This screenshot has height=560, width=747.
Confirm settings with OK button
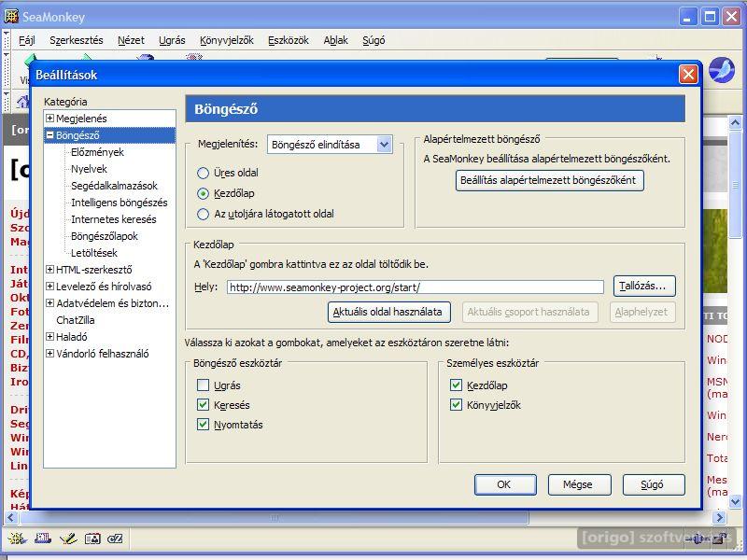click(505, 484)
